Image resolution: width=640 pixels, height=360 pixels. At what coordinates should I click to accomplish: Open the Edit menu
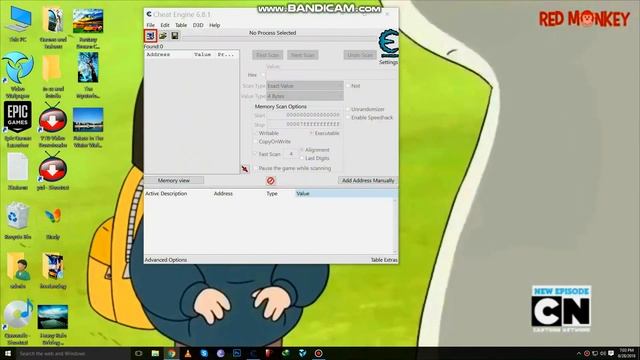(164, 25)
